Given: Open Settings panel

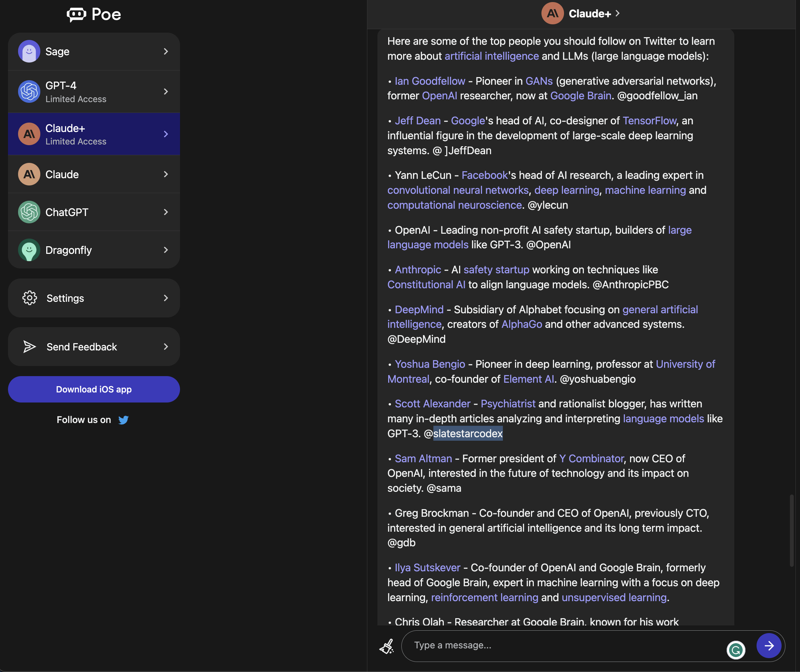Looking at the screenshot, I should click(94, 297).
